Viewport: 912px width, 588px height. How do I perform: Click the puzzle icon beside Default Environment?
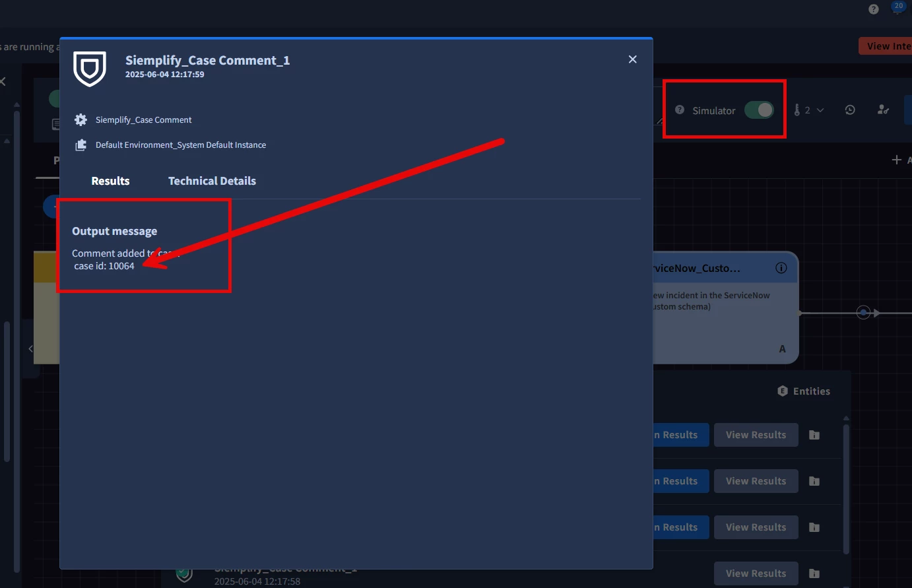coord(81,145)
